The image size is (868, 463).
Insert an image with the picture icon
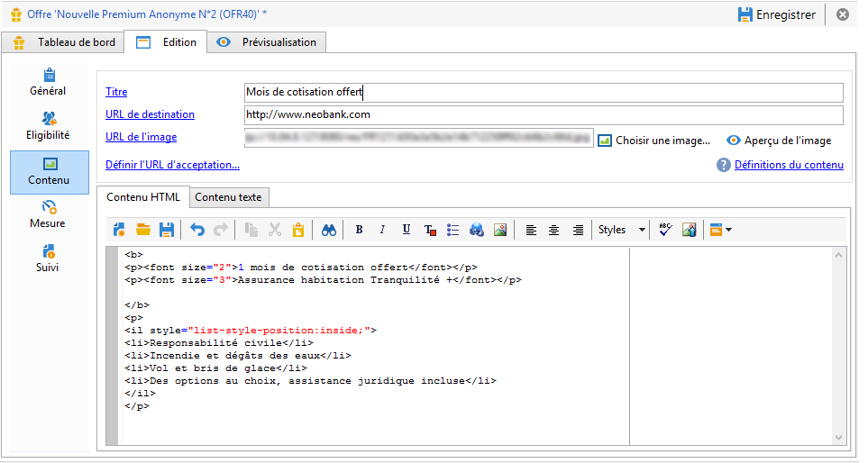pos(500,230)
